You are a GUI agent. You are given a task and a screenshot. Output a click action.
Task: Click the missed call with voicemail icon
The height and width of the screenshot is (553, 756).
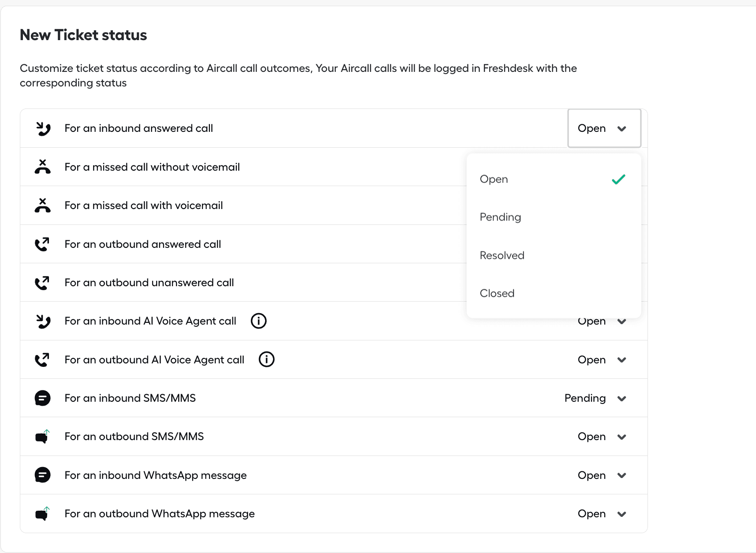[x=43, y=206]
